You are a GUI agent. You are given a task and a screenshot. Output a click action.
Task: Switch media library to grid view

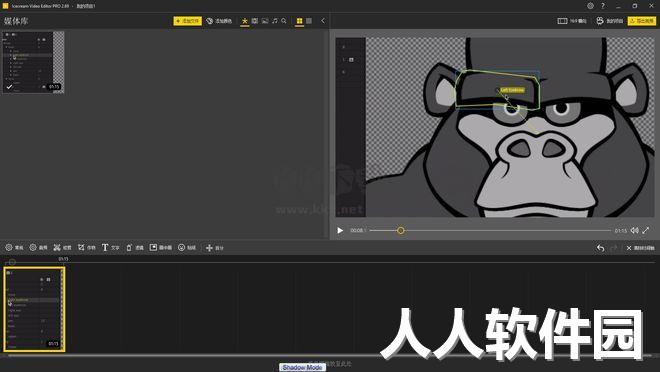point(299,21)
